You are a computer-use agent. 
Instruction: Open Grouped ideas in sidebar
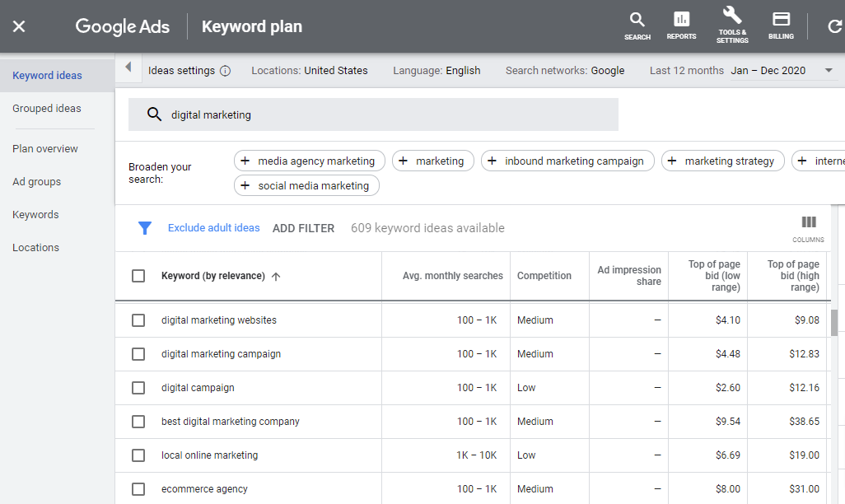click(47, 109)
